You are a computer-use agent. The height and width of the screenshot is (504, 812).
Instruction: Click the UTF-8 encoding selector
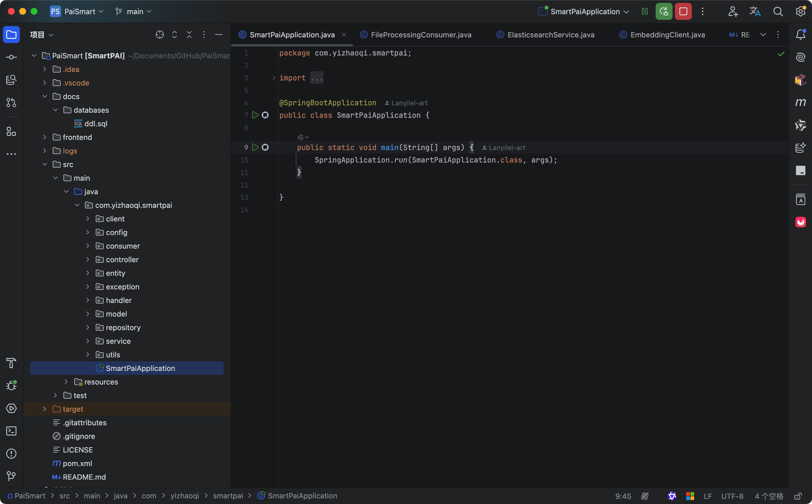click(x=732, y=496)
